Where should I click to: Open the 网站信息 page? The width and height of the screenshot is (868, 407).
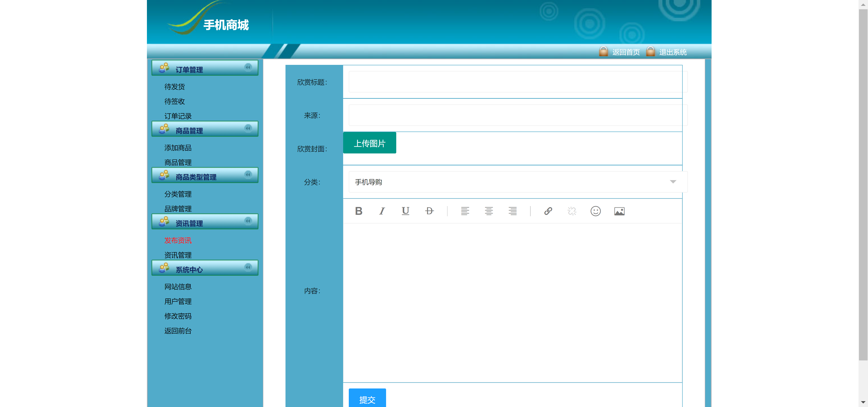coord(178,287)
